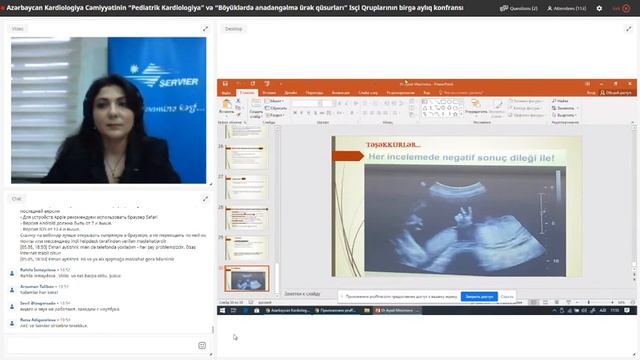The height and width of the screenshot is (360, 640).
Task: Click the Tell me search box
Action: (461, 93)
